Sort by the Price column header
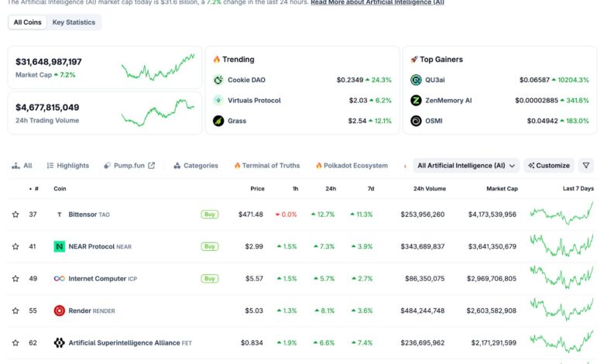 click(x=257, y=189)
